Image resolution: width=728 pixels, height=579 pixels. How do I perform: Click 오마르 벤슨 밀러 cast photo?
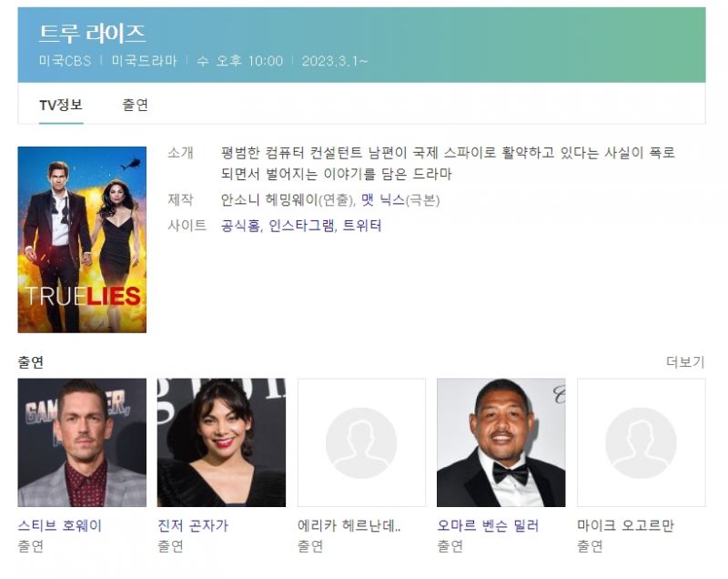[501, 442]
